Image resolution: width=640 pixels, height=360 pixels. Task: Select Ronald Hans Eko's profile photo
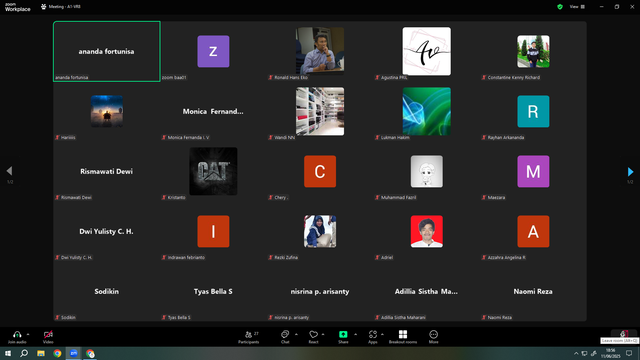(320, 51)
